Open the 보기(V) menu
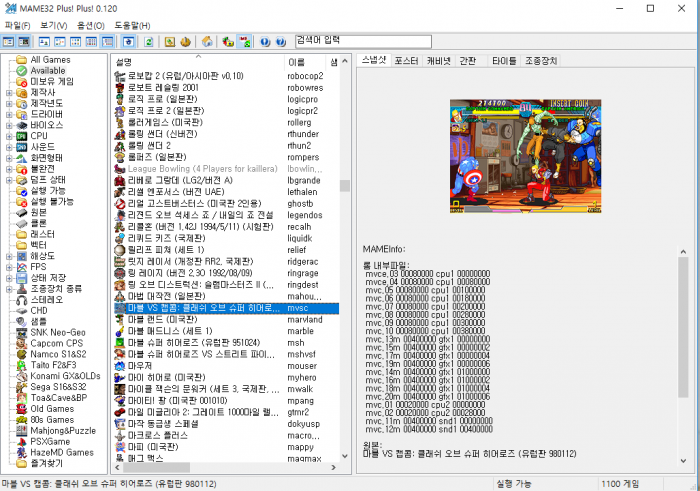 (x=54, y=25)
